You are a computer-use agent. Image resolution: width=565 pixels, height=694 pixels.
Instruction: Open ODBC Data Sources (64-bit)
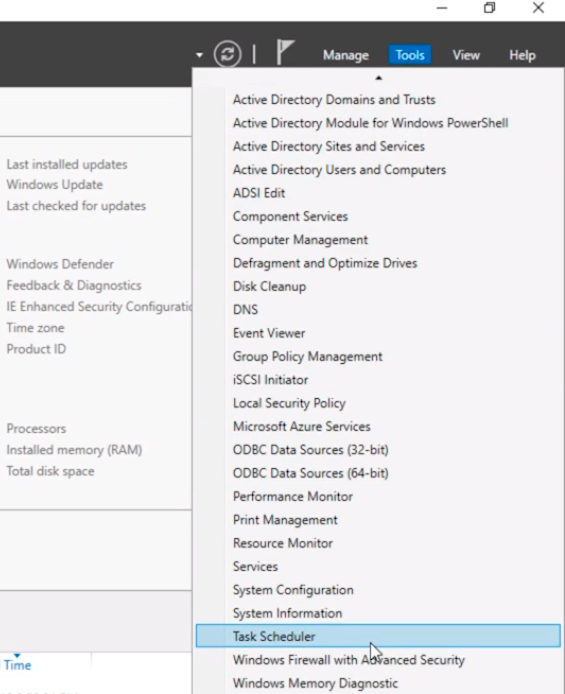click(x=311, y=473)
